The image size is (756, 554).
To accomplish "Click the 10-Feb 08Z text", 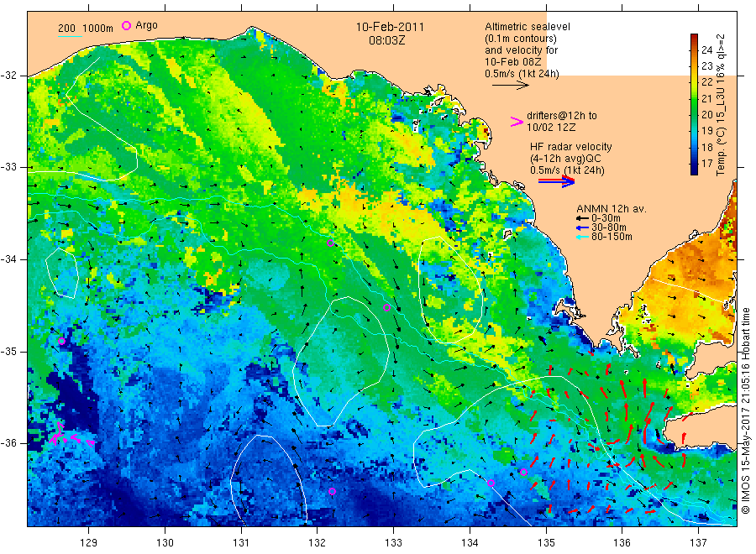I will 513,62.
